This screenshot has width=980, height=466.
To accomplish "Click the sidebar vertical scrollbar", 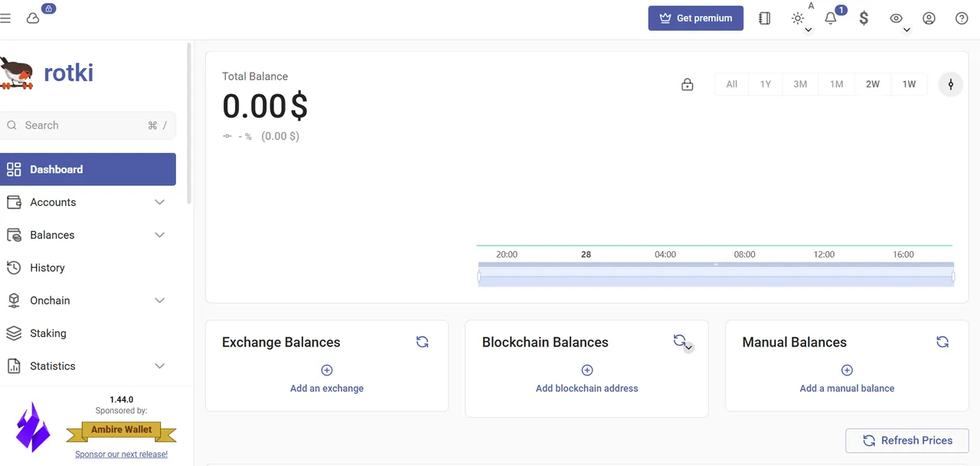I will [x=189, y=122].
